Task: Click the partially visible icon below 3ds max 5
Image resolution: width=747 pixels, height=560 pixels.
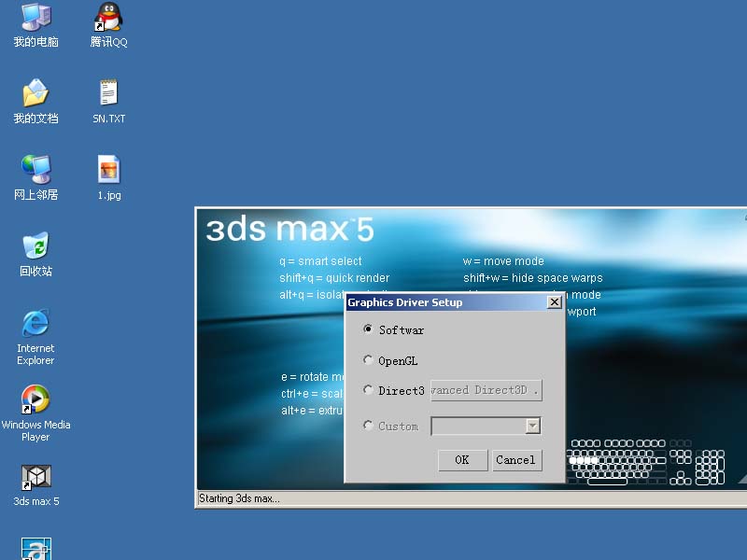Action: tap(35, 549)
